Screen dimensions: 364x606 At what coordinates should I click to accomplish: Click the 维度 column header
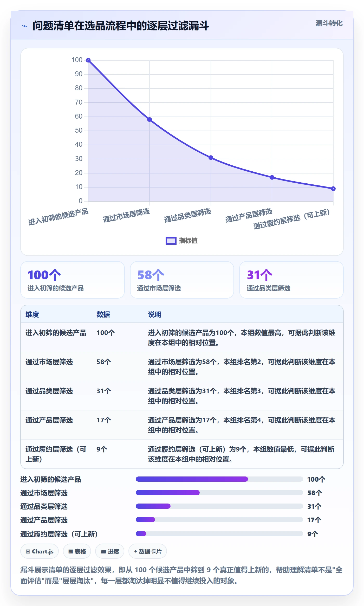tap(32, 314)
